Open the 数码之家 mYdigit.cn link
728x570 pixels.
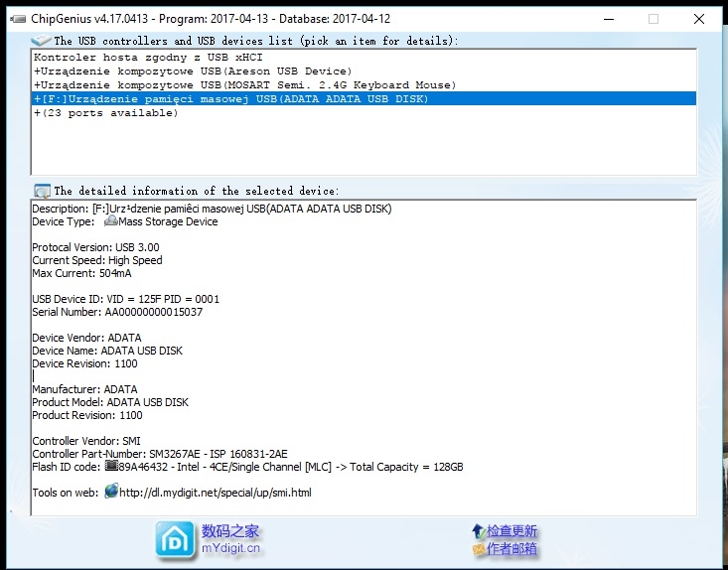click(230, 540)
